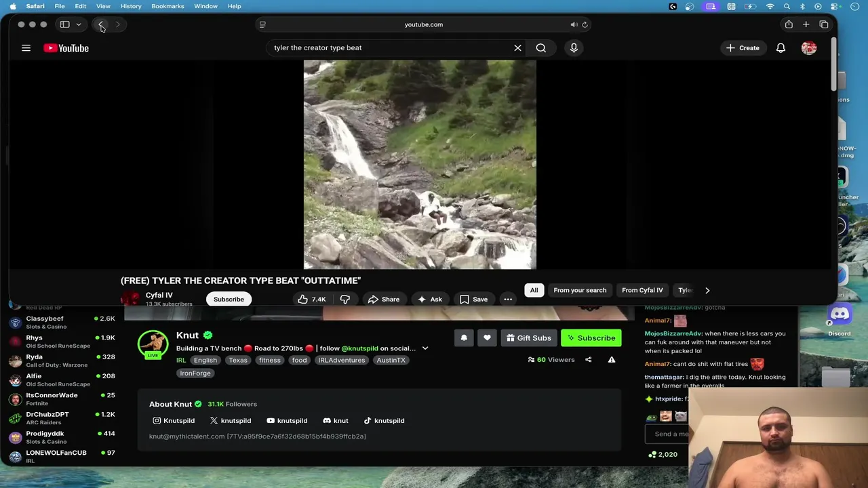The width and height of the screenshot is (868, 488).
Task: Report the stream with warning icon
Action: 612,360
